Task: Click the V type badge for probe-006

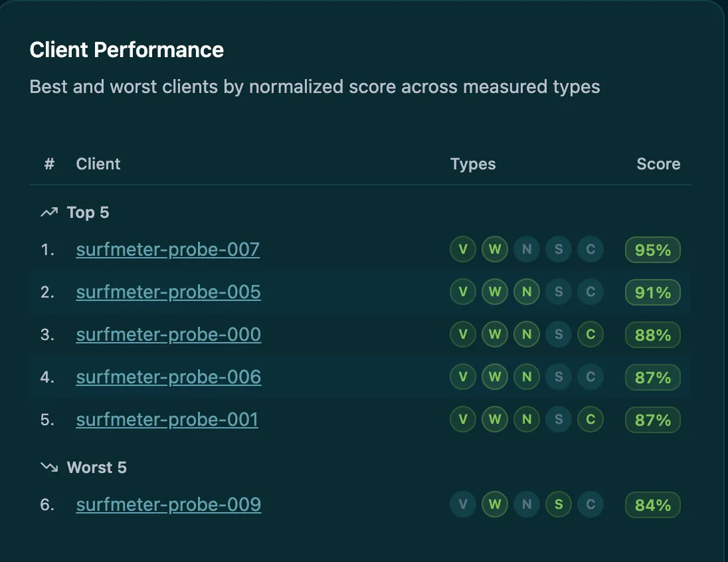Action: [463, 377]
